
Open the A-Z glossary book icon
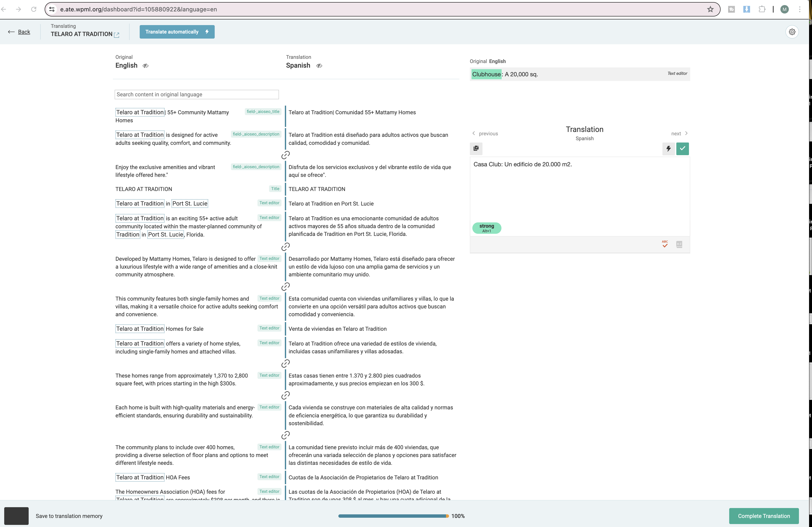(679, 244)
